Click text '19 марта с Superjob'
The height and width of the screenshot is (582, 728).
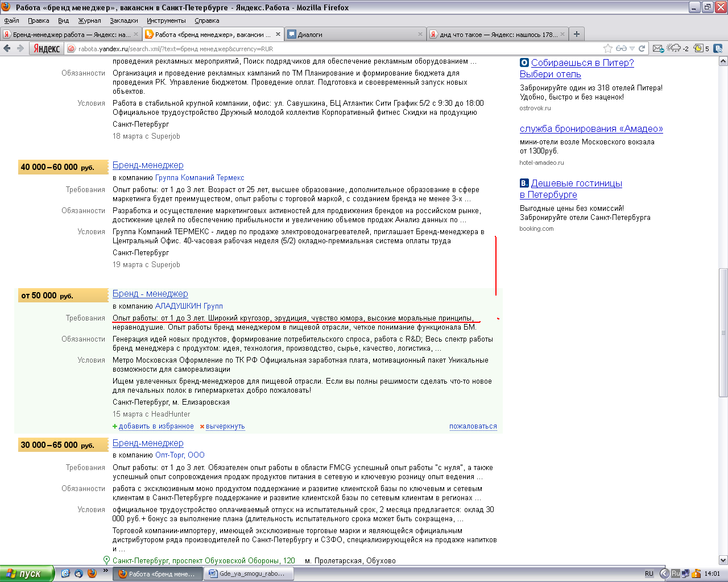click(146, 264)
